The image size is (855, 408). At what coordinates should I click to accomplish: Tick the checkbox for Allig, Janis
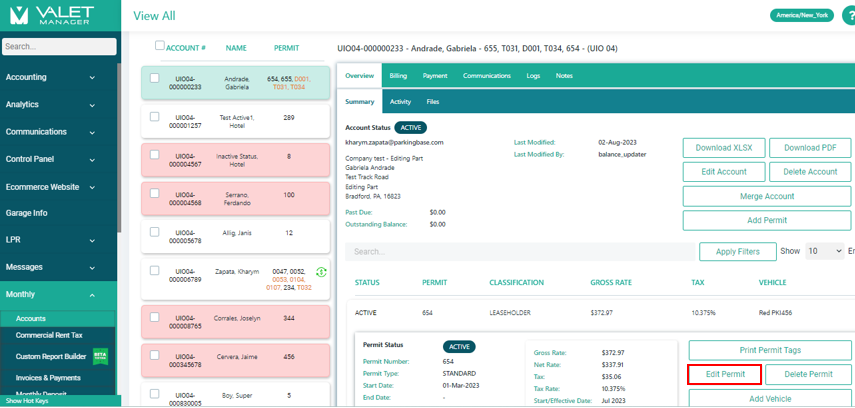[x=154, y=230]
